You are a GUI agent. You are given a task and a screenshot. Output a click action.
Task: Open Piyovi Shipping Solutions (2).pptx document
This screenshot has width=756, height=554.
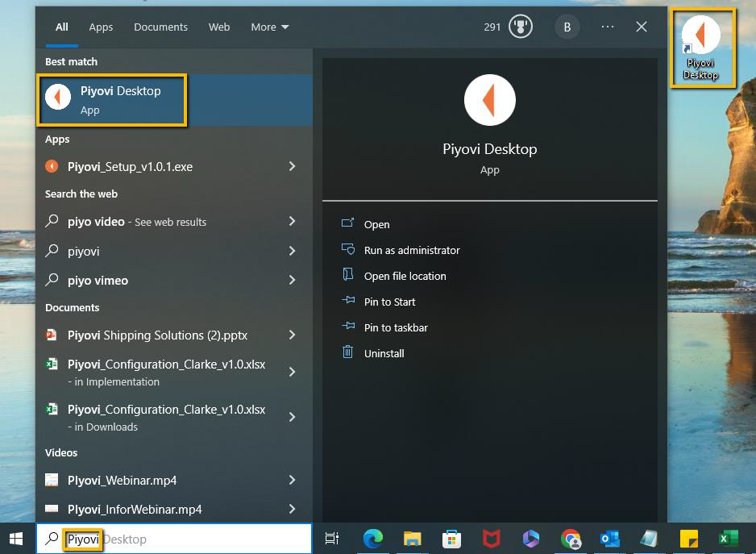(174, 335)
